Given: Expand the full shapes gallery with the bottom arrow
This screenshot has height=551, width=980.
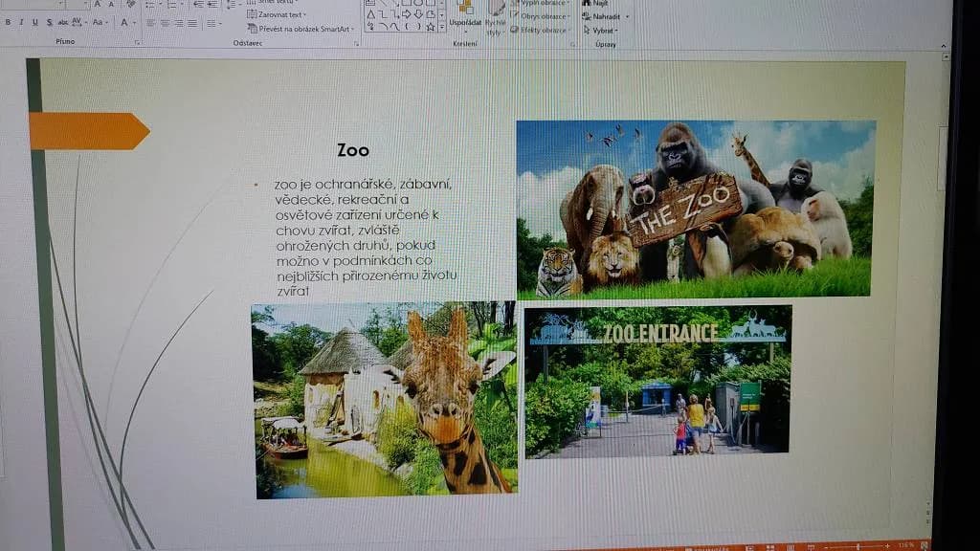Looking at the screenshot, I should point(442,27).
